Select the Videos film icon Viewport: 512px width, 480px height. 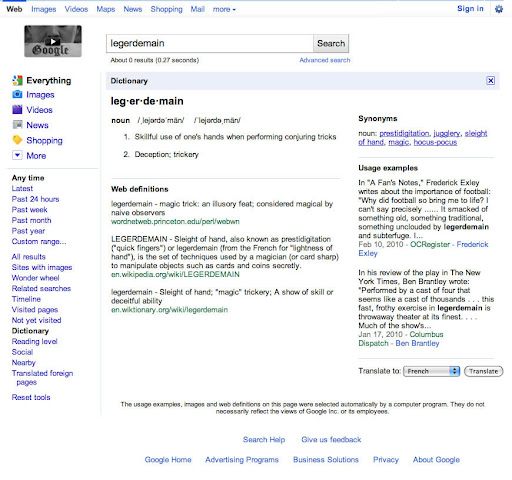pyautogui.click(x=17, y=110)
